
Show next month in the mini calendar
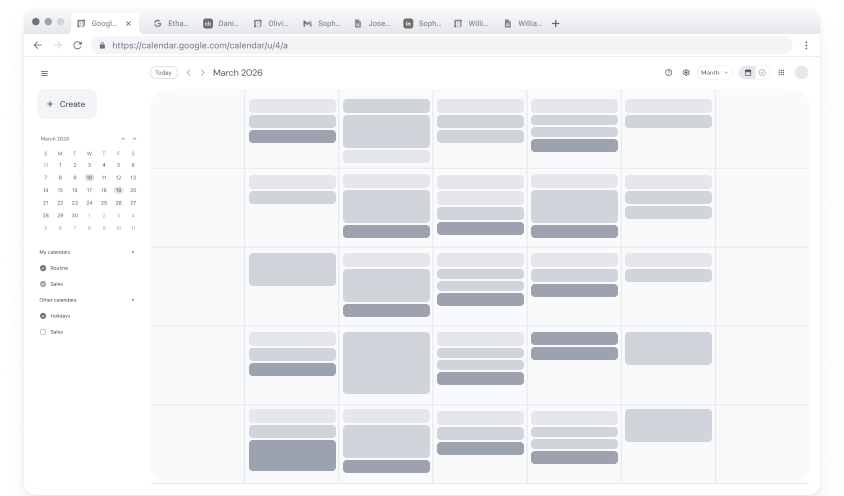pos(135,139)
